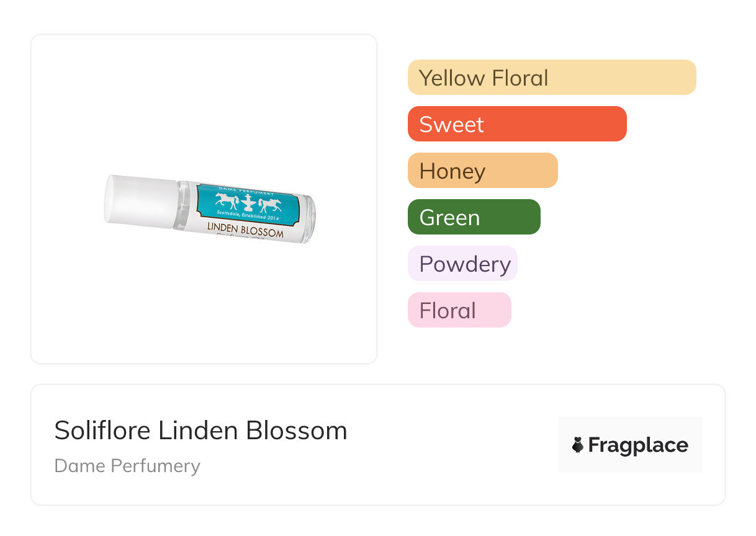Click LINDEN BLOSSOM text on the bottle
The height and width of the screenshot is (536, 756).
(x=245, y=229)
